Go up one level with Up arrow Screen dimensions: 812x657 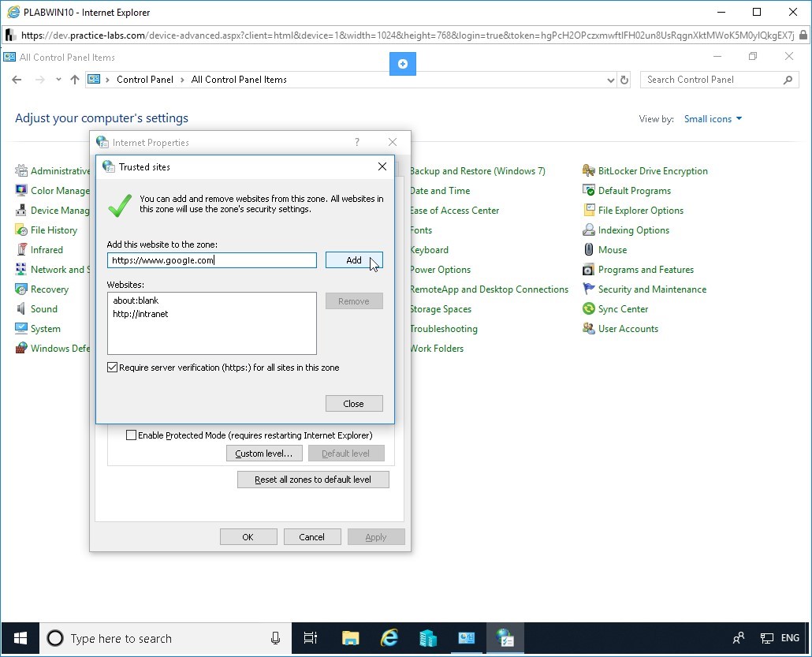pyautogui.click(x=75, y=80)
